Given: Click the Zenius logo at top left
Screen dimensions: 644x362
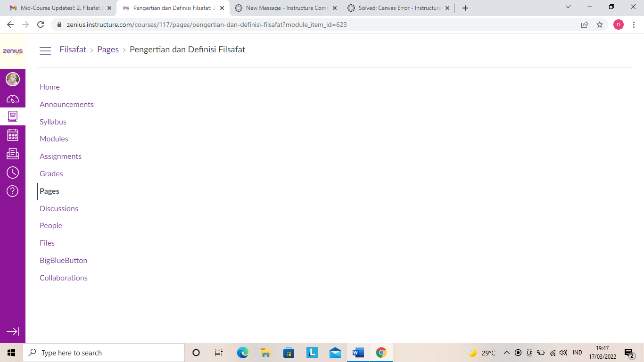Looking at the screenshot, I should click(13, 50).
